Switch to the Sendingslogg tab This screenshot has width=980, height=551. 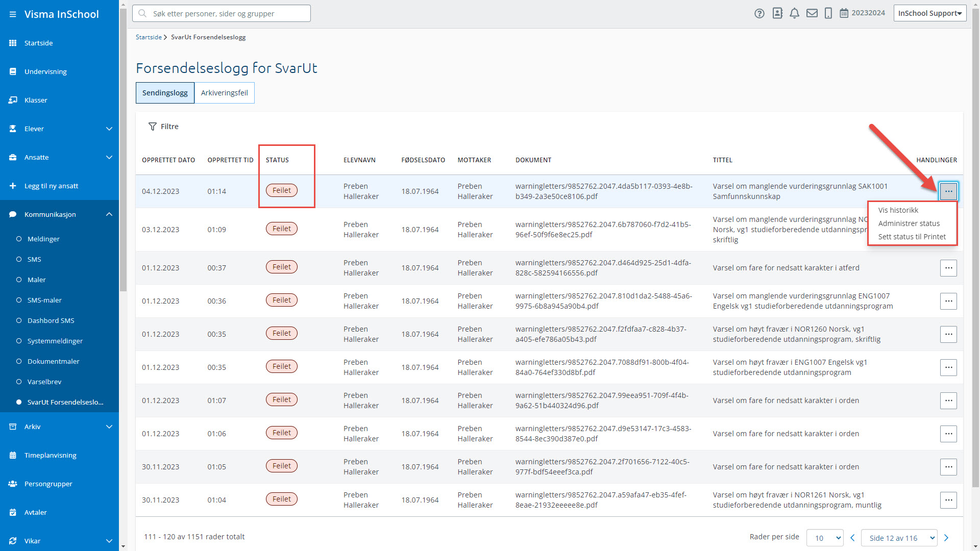pos(165,93)
